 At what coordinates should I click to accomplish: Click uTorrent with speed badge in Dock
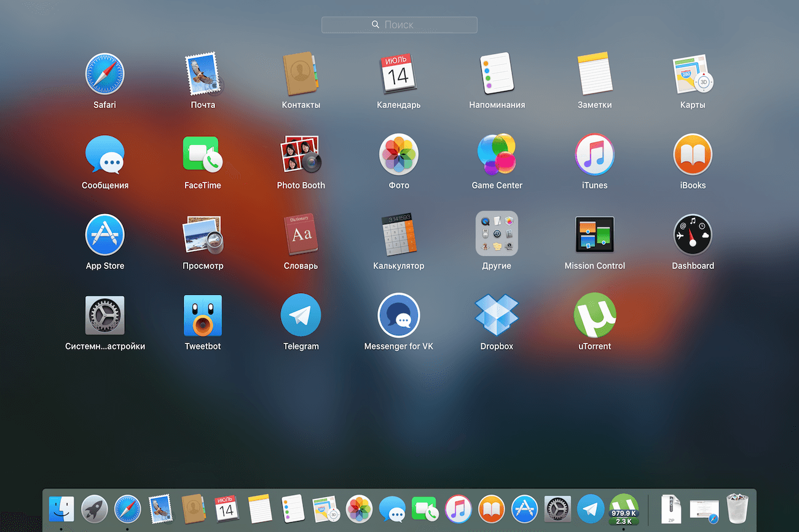(624, 509)
